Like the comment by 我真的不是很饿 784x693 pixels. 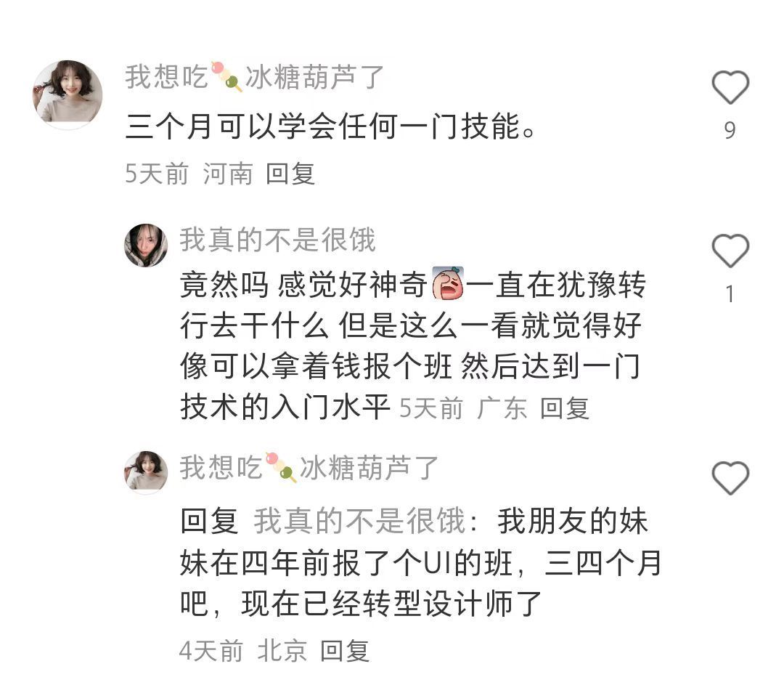pyautogui.click(x=730, y=250)
